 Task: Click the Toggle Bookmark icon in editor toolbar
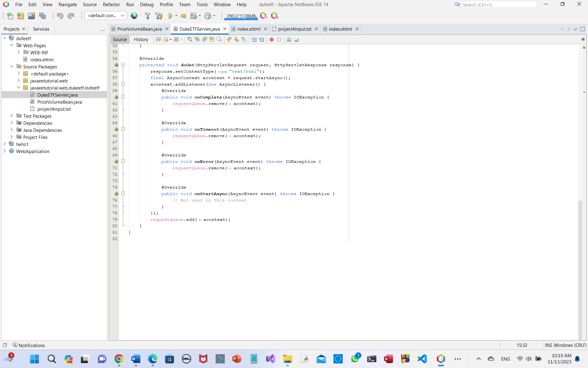pos(244,40)
